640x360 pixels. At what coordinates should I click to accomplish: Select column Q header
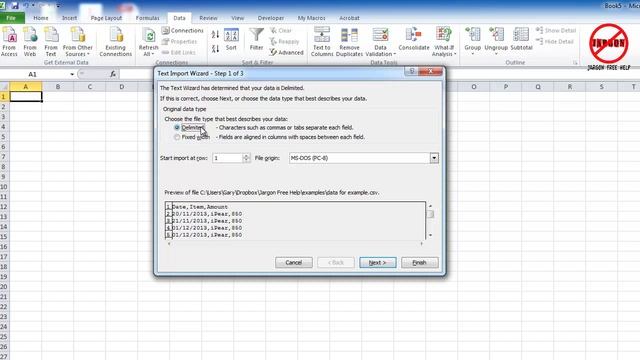coord(538,87)
